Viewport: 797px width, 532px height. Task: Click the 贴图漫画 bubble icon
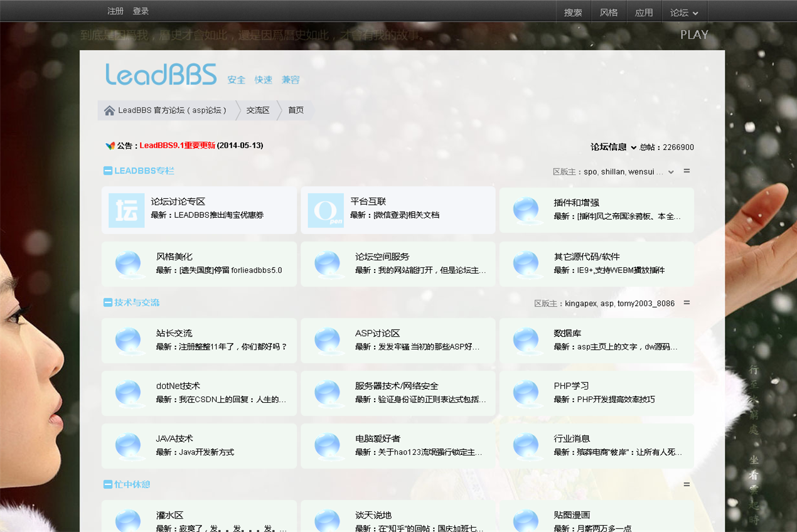pyautogui.click(x=526, y=521)
